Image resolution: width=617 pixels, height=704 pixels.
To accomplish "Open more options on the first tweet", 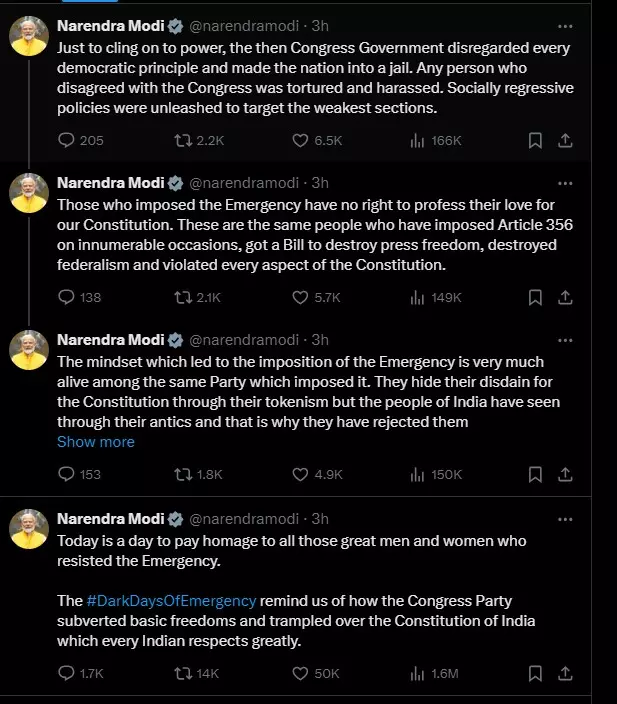I will tap(565, 26).
